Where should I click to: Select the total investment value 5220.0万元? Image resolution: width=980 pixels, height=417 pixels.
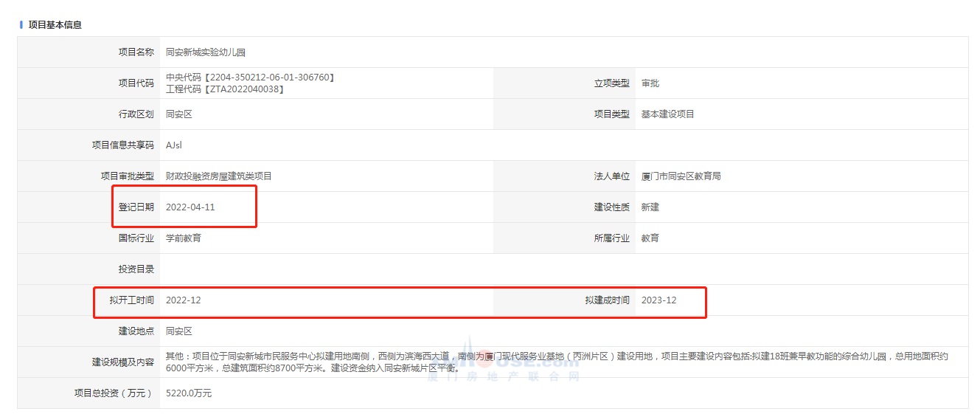pos(188,393)
